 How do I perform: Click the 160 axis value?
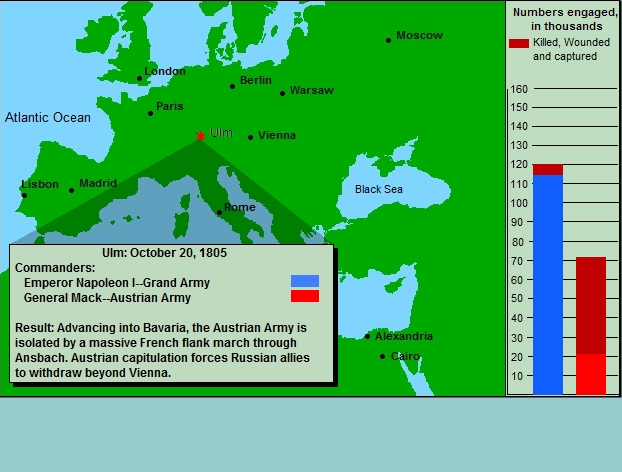coord(519,89)
